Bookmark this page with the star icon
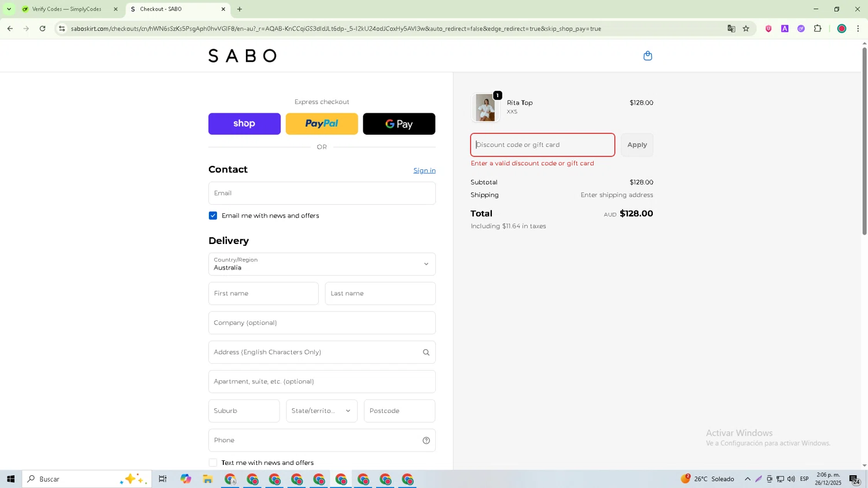Screen dimensions: 868x488 tap(746, 28)
